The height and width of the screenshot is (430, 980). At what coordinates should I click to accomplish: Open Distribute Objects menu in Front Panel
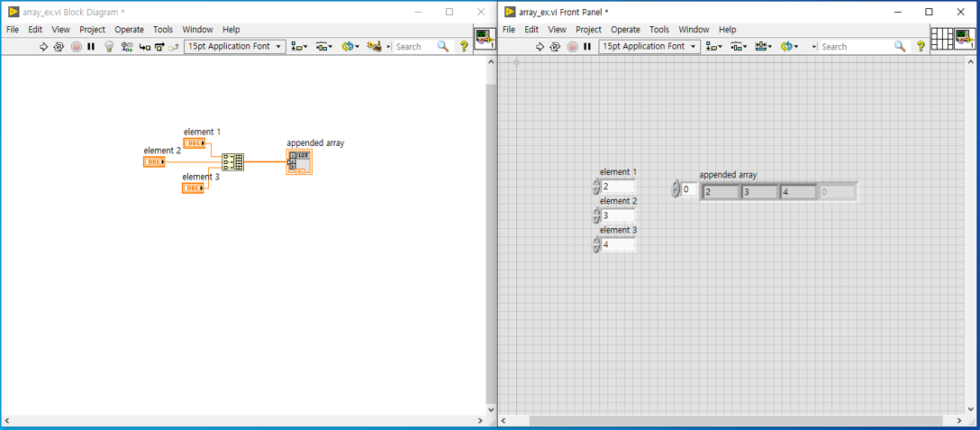[x=740, y=46]
